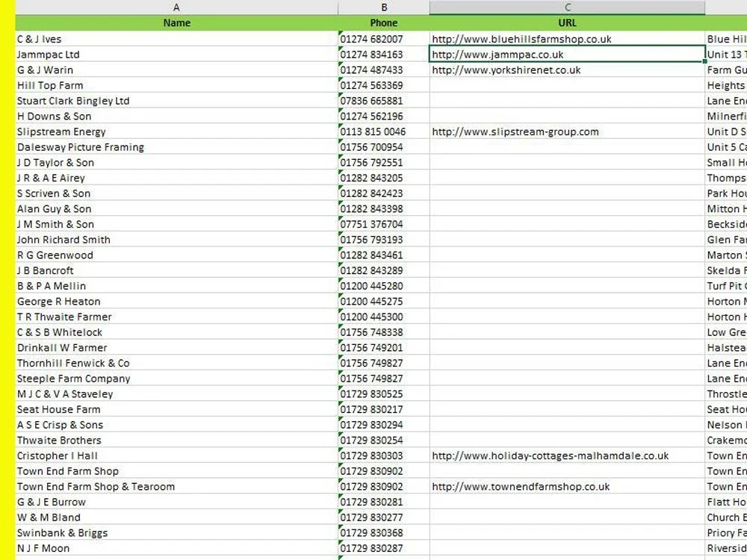Click the Phone header cell
This screenshot has width=747, height=560.
383,23
